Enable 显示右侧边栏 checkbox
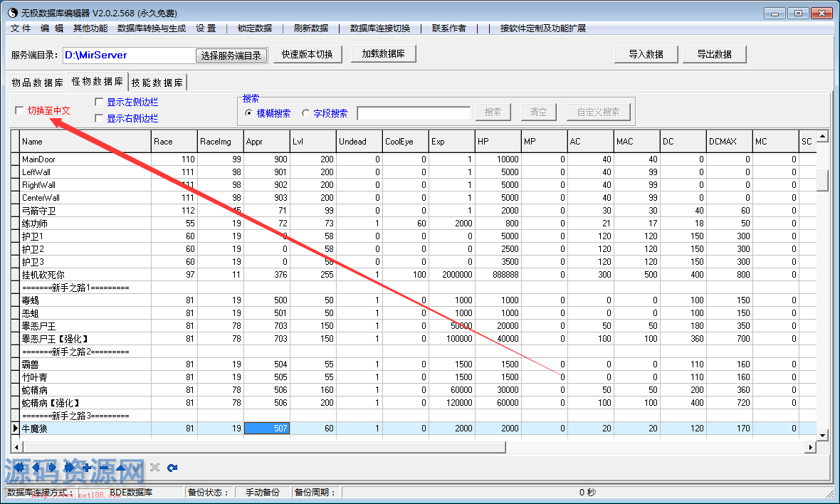This screenshot has height=504, width=840. [98, 118]
